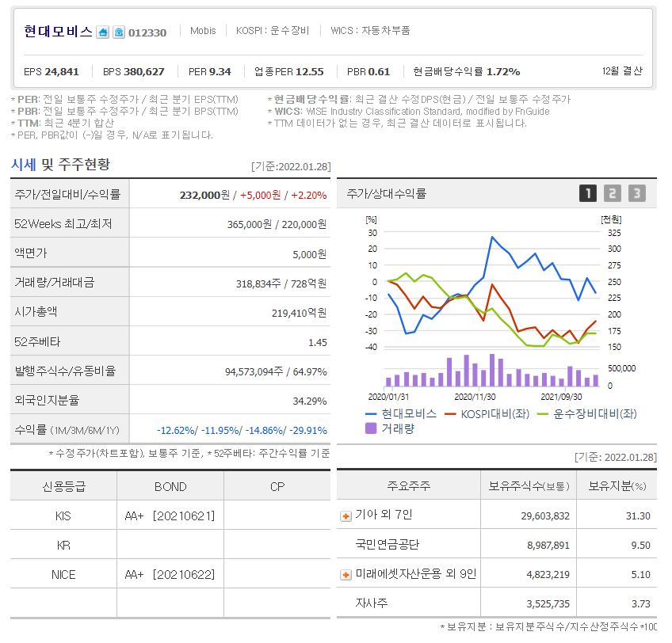This screenshot has height=643, width=672.
Task: Click the EPS value 24,841
Action: pos(62,71)
